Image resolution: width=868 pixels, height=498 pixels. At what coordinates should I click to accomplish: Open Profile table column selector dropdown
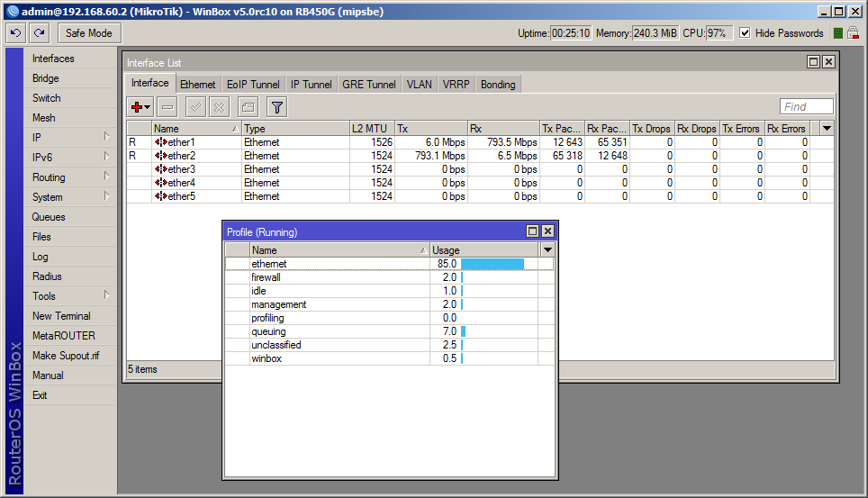click(547, 249)
